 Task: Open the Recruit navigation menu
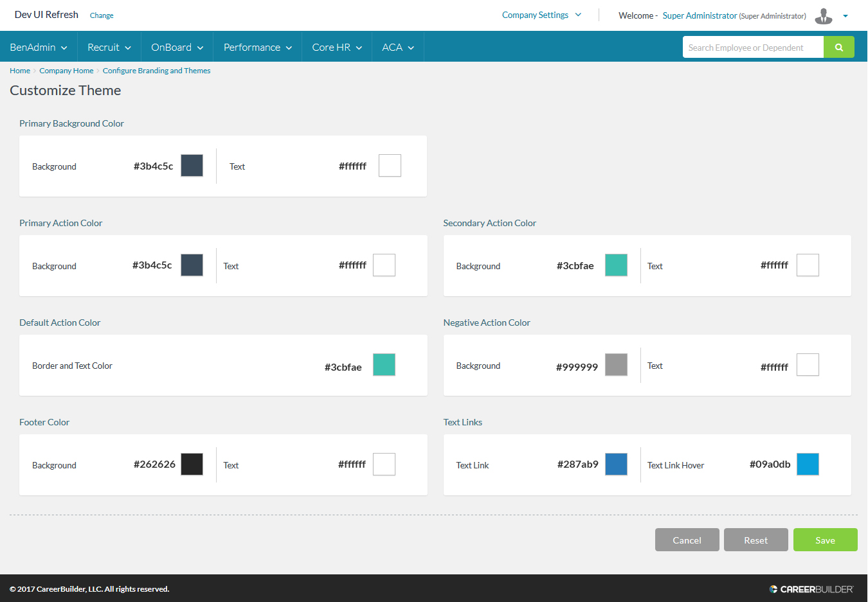coord(109,48)
